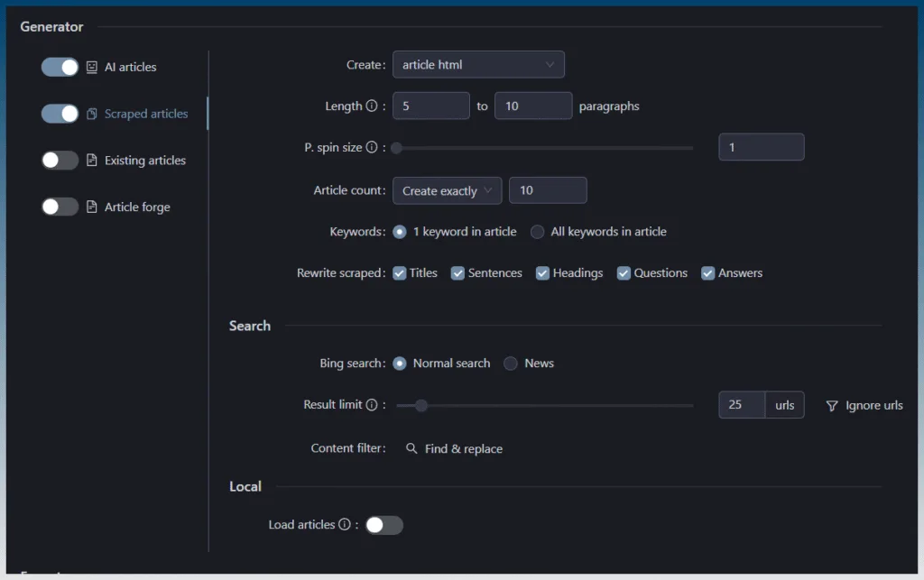Open the Create article html dropdown
Screen dimensions: 924x580
[x=478, y=65]
